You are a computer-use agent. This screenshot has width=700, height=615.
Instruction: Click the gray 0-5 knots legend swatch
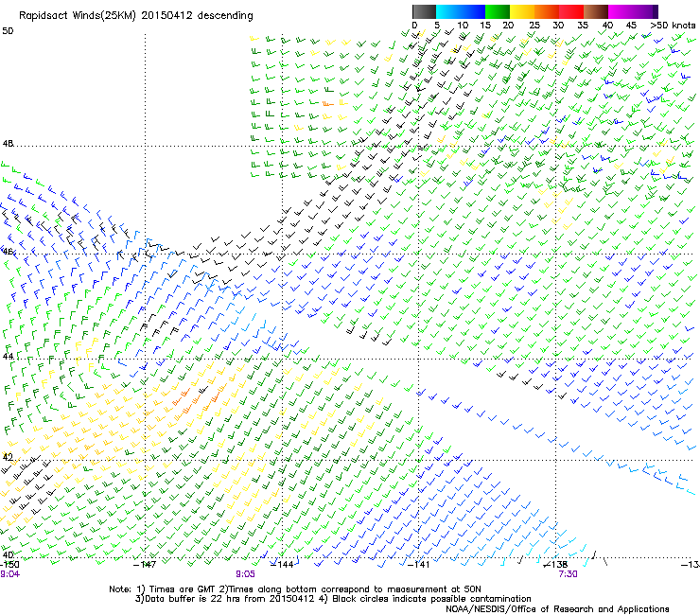click(424, 11)
